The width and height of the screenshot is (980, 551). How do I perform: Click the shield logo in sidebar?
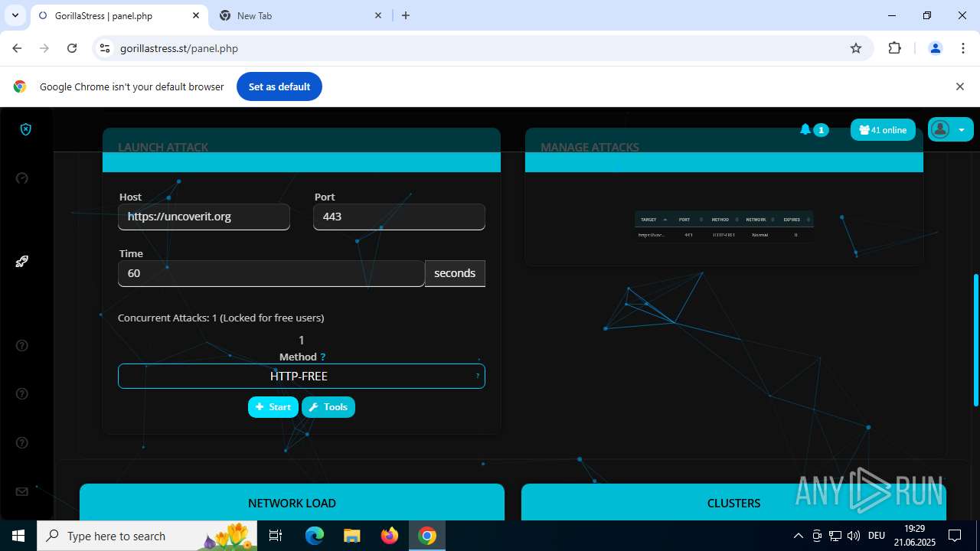coord(25,129)
